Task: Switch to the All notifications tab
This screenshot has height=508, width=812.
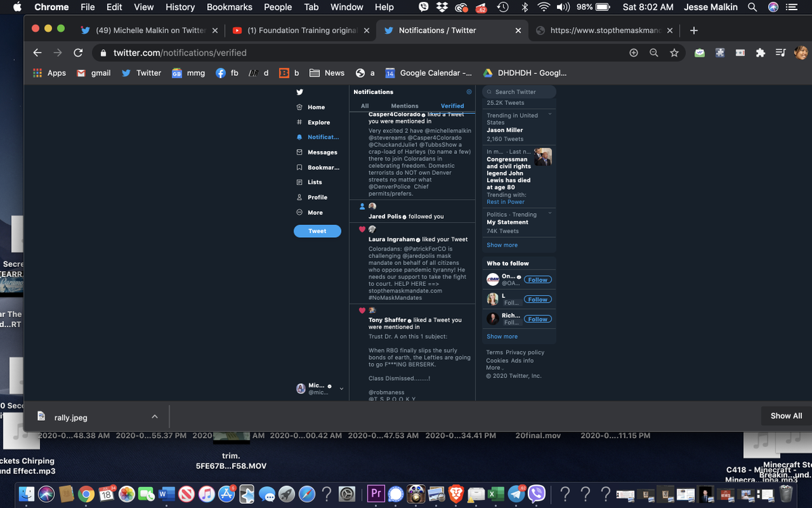Action: pyautogui.click(x=365, y=106)
